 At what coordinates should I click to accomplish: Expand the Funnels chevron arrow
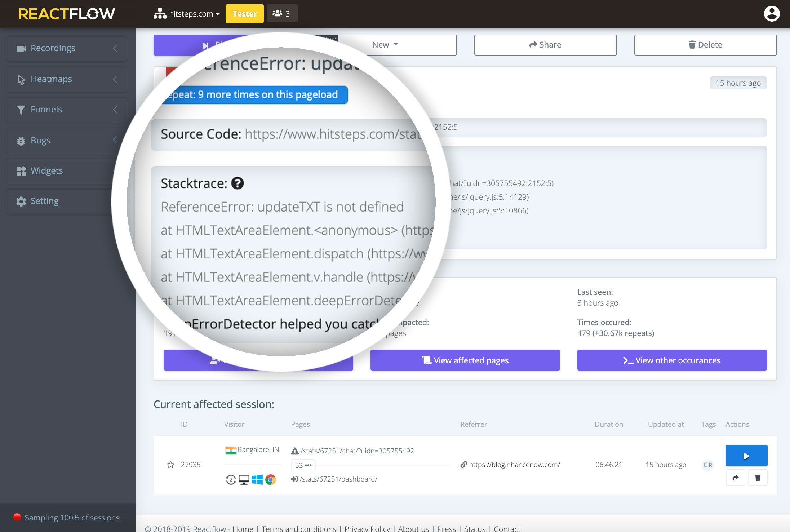115,110
